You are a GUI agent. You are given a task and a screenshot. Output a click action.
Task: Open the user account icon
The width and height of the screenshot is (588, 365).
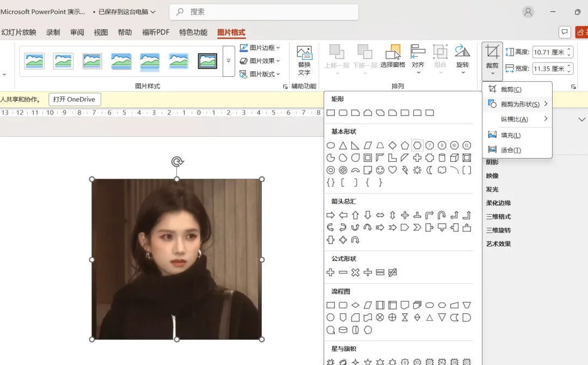[x=528, y=12]
